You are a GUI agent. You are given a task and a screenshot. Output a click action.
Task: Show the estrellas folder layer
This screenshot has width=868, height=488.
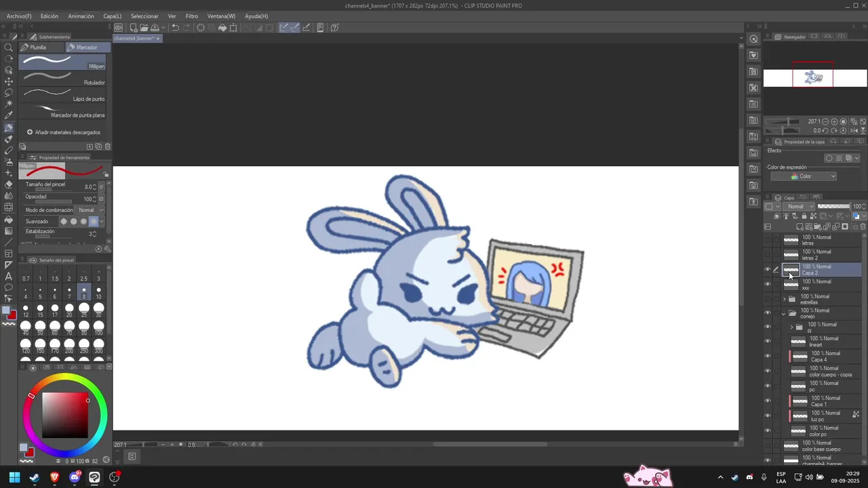point(768,299)
